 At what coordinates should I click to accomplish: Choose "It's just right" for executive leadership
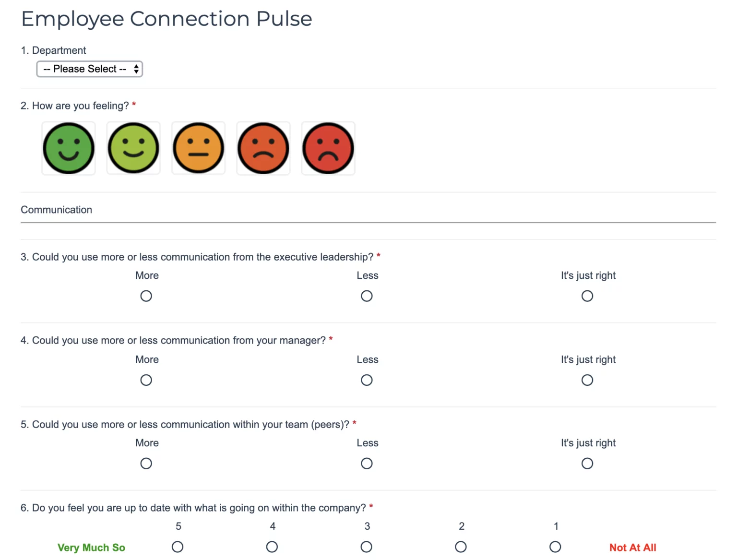(587, 296)
